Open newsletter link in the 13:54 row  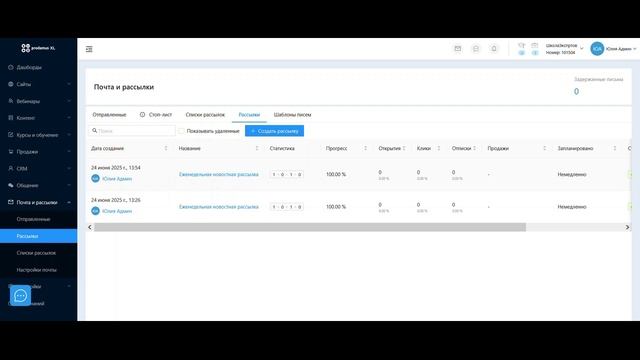(219, 174)
